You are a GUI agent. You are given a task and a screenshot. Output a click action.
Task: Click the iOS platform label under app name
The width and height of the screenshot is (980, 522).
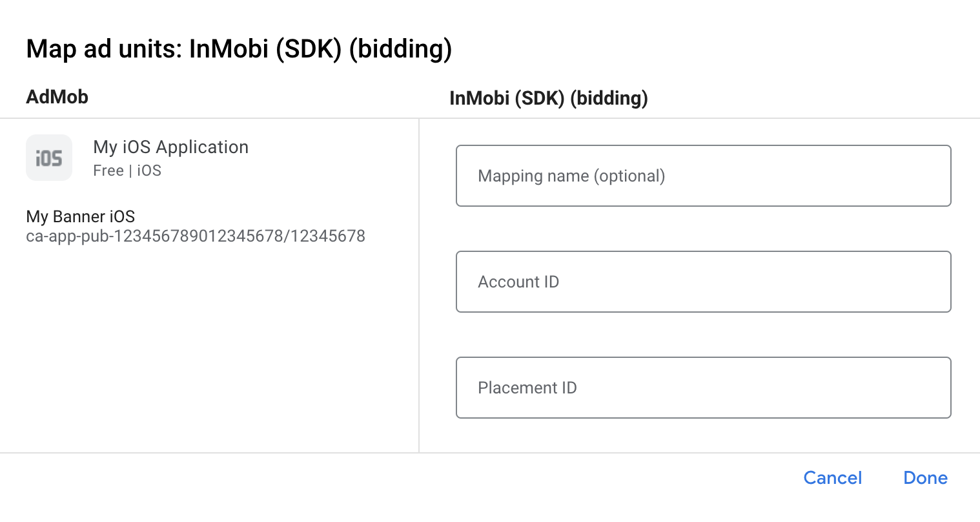[x=149, y=171]
